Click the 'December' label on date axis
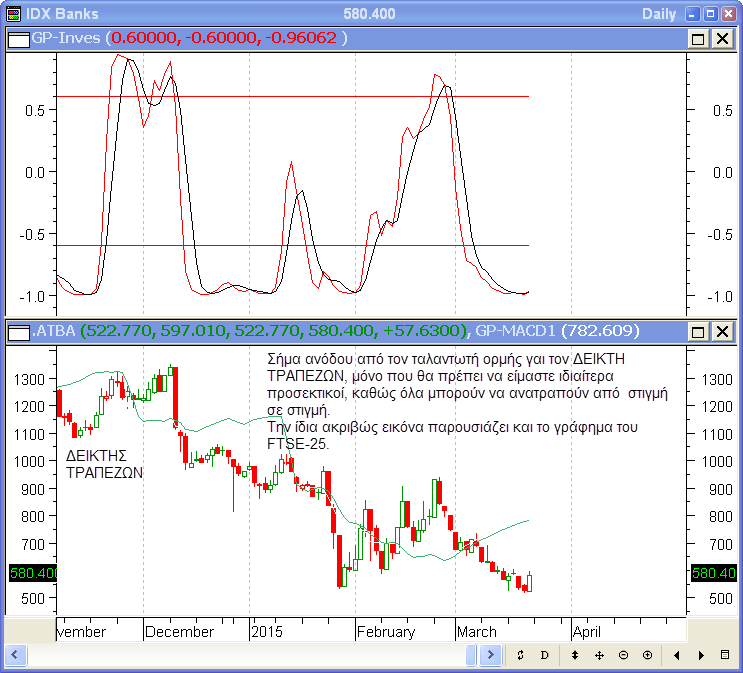This screenshot has height=673, width=743. pyautogui.click(x=179, y=632)
